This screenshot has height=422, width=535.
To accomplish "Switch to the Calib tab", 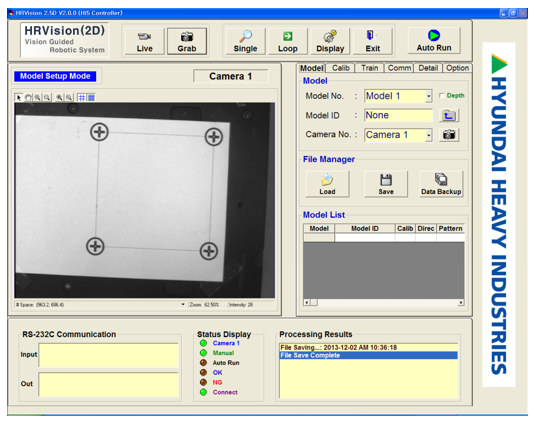I will pyautogui.click(x=341, y=68).
